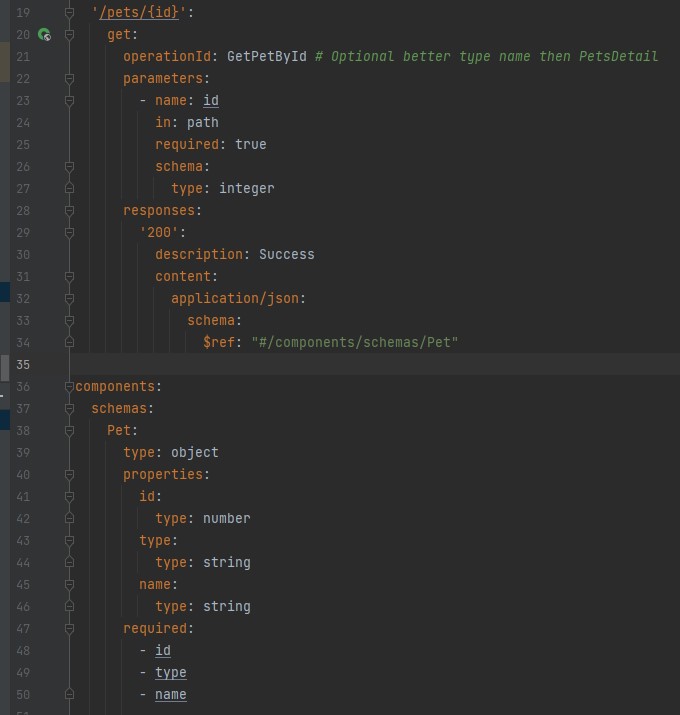Image resolution: width=680 pixels, height=715 pixels.
Task: Collapse the components section on line 36
Action: coord(69,387)
